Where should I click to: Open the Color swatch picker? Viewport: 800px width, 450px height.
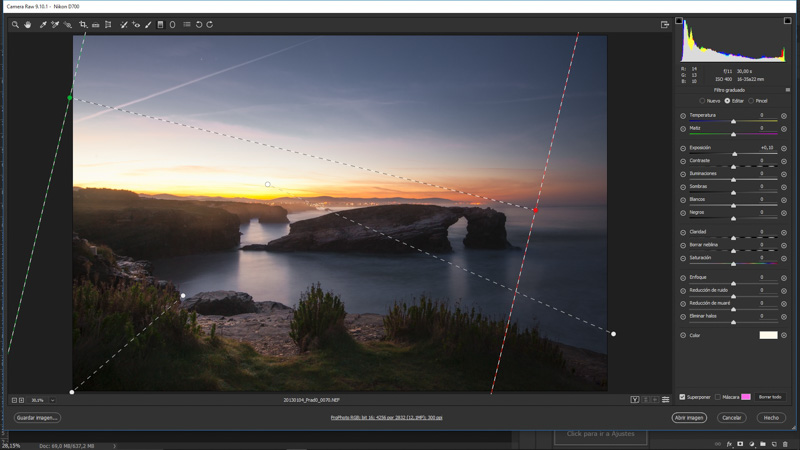tap(768, 335)
